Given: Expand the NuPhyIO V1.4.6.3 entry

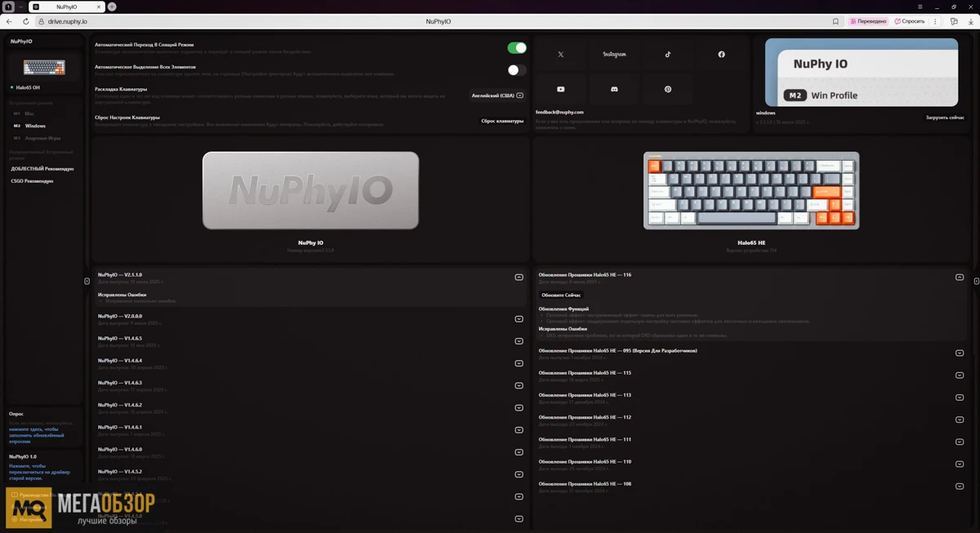Looking at the screenshot, I should 519,385.
